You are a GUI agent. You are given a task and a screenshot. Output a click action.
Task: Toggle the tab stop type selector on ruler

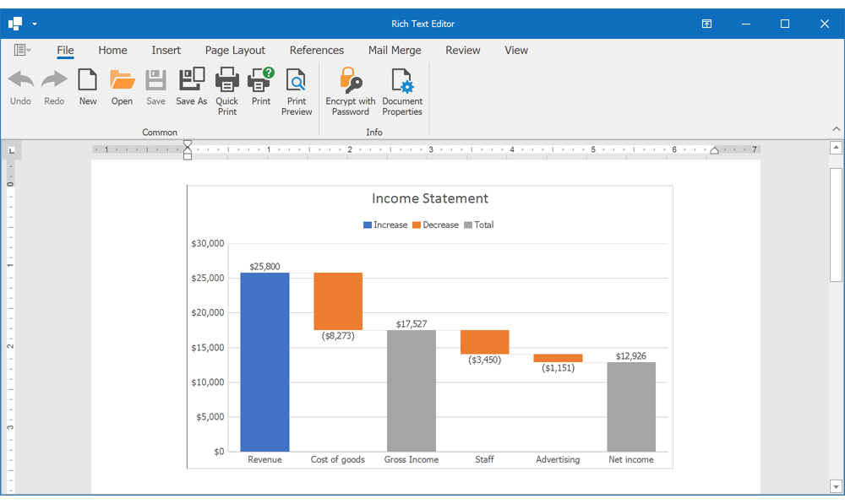(11, 149)
